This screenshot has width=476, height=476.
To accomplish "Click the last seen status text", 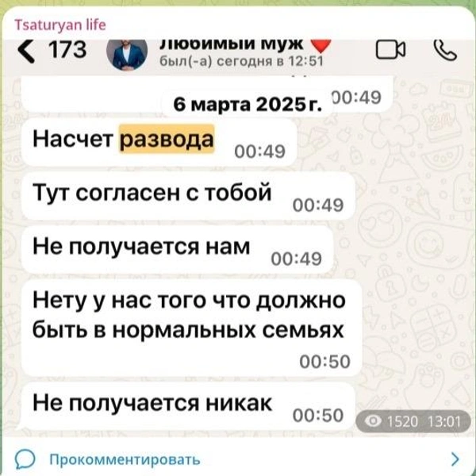I will 241,61.
